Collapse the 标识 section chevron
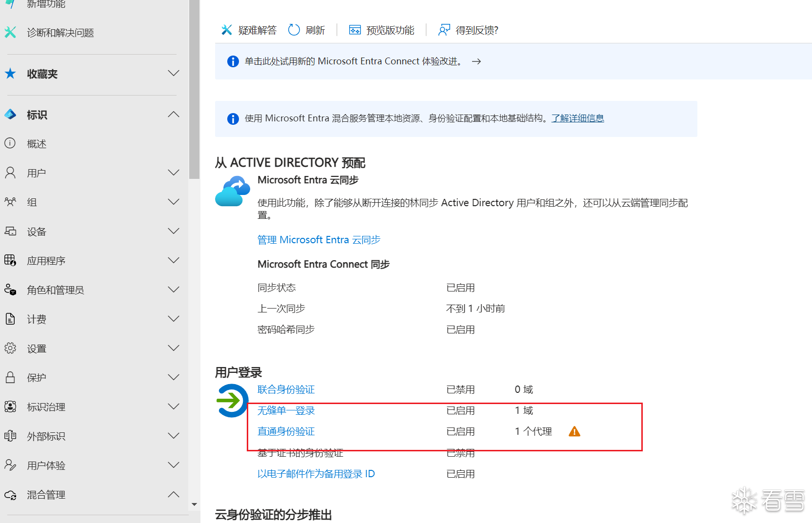 point(174,115)
